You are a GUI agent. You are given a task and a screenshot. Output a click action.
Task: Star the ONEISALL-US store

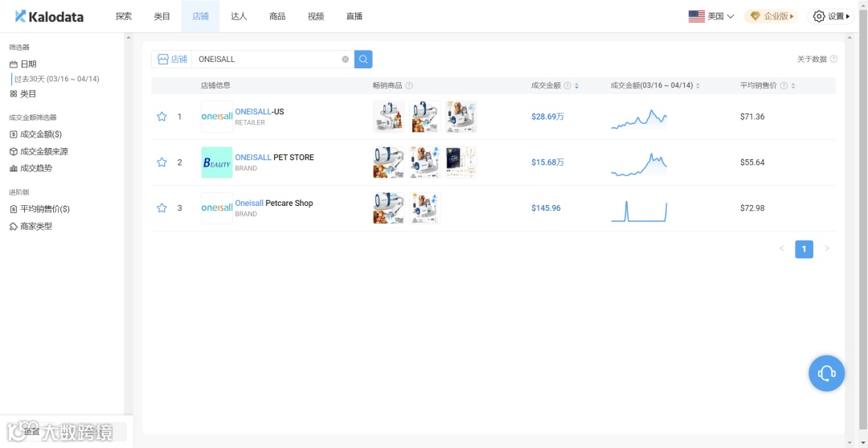click(x=162, y=117)
